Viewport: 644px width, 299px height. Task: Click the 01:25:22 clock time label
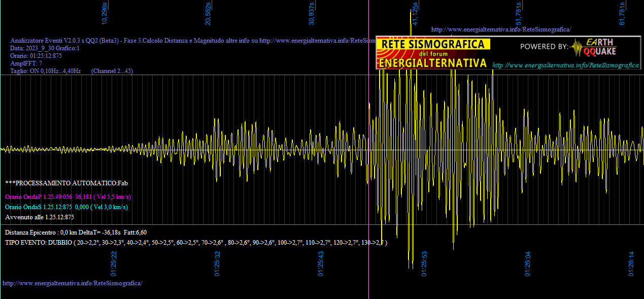114,263
